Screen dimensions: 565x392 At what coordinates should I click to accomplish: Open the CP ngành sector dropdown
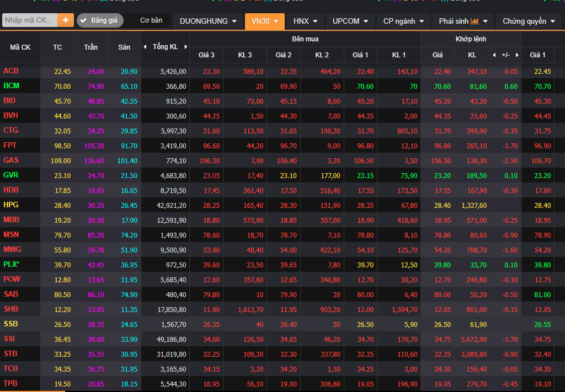click(x=403, y=21)
